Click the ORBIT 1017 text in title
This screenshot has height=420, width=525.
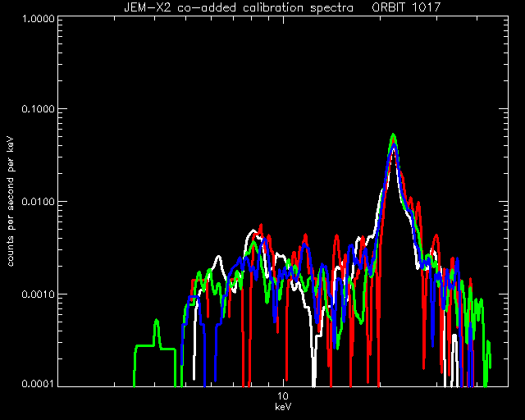(x=407, y=7)
